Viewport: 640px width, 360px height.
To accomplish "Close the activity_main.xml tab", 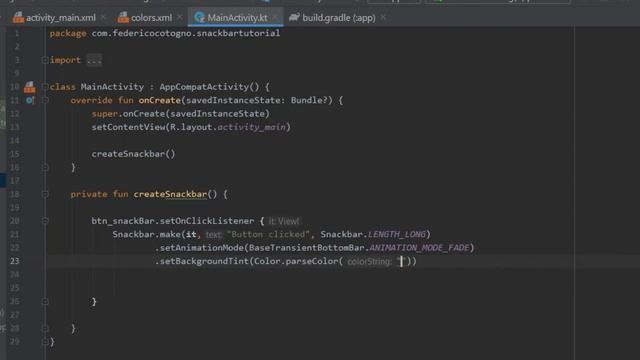I will coord(103,18).
